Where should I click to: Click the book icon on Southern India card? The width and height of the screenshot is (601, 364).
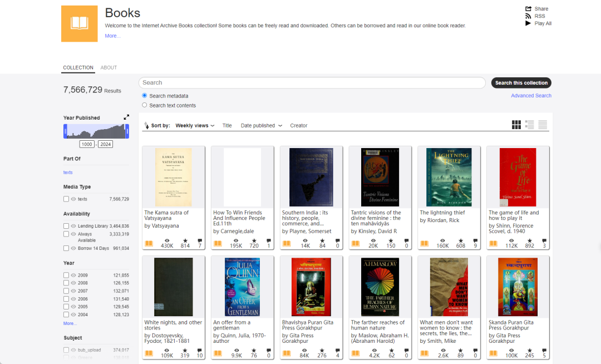[287, 243]
